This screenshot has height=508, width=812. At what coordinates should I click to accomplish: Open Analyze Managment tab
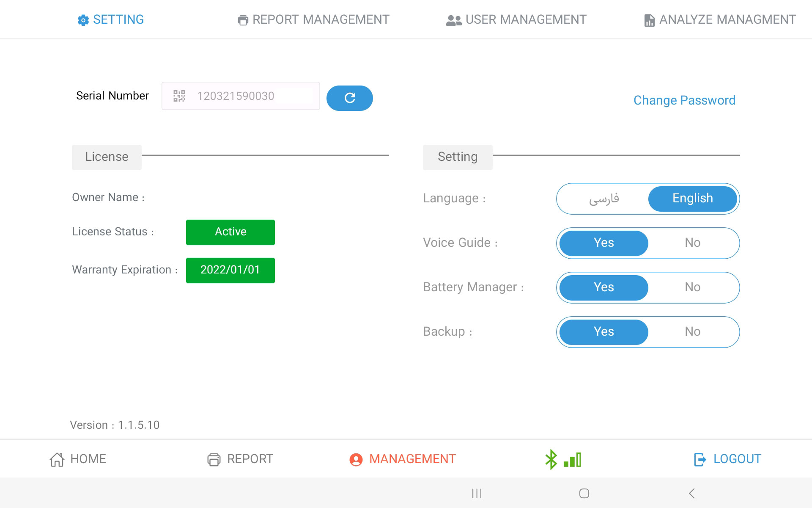coord(720,19)
